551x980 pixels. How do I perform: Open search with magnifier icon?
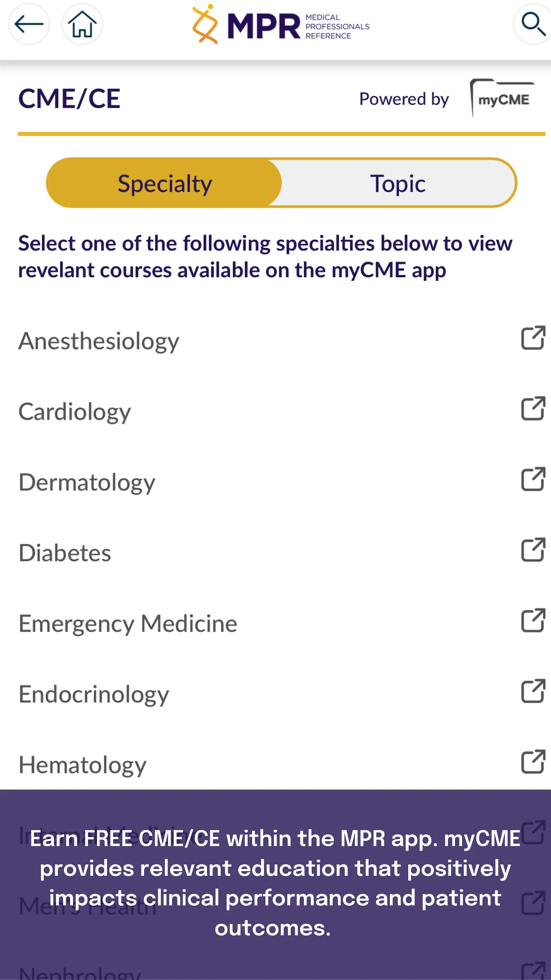(533, 24)
